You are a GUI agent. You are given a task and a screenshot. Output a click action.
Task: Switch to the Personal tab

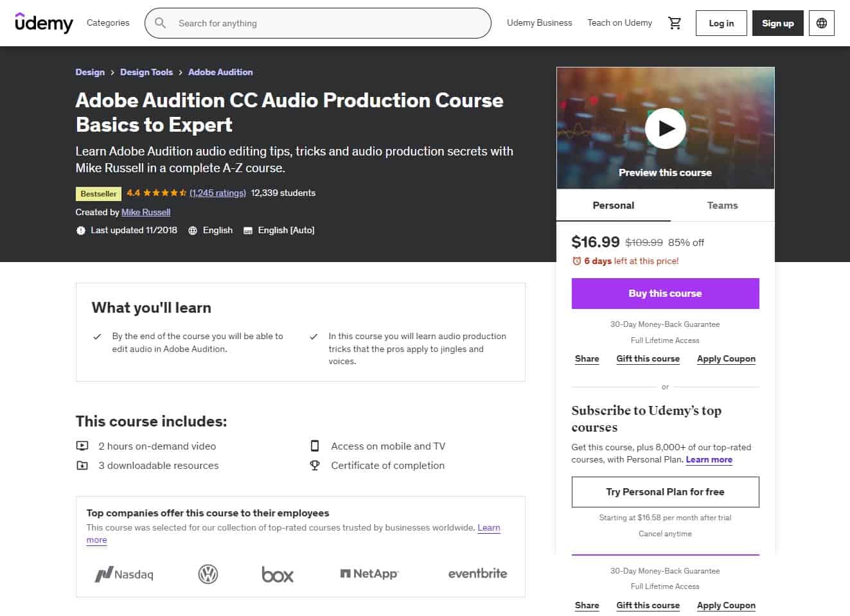[x=614, y=206]
